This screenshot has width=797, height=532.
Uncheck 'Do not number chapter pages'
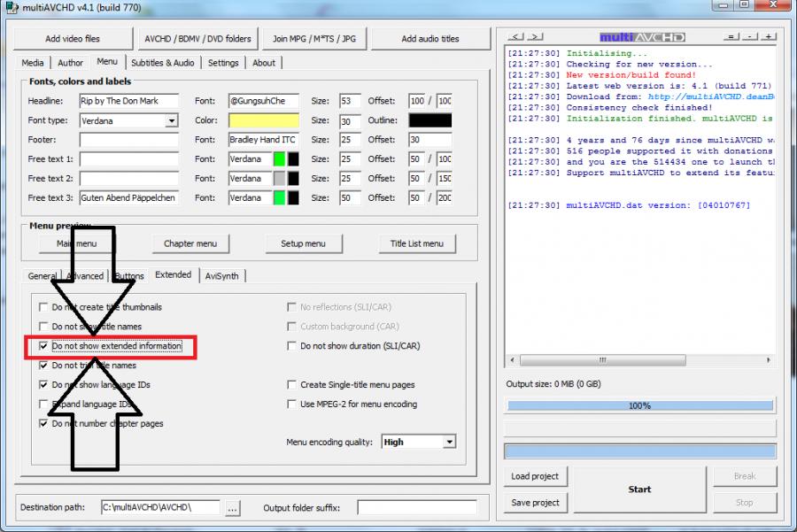click(43, 423)
